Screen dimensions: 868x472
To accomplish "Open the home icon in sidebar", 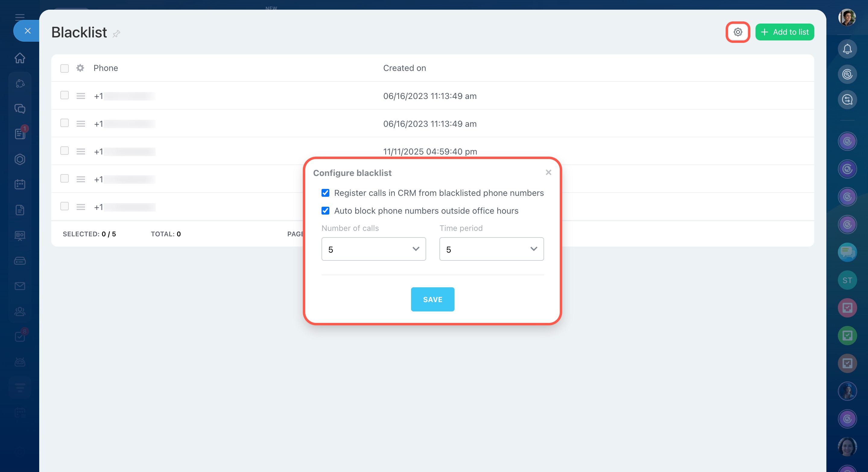I will (20, 58).
